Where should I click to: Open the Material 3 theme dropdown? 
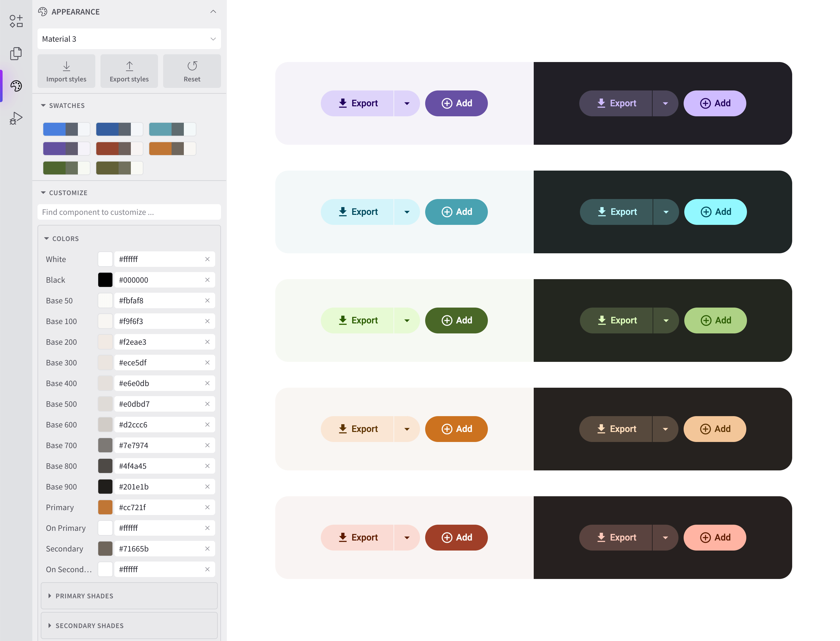(130, 38)
